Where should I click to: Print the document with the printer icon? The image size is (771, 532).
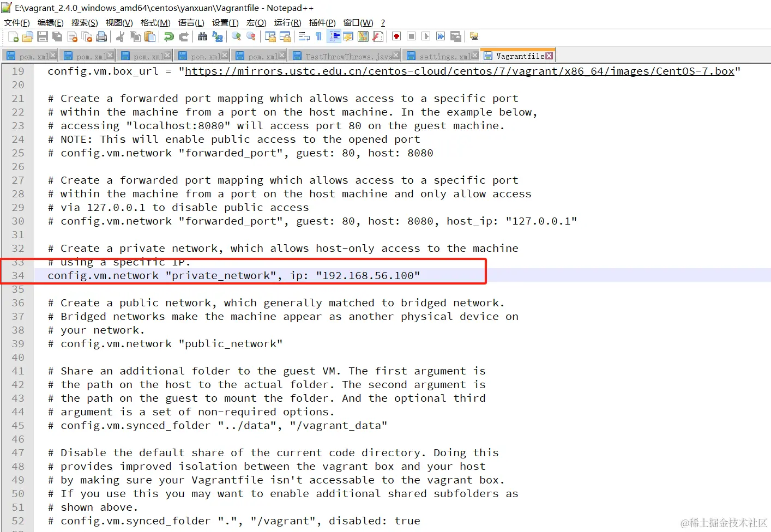click(x=101, y=37)
